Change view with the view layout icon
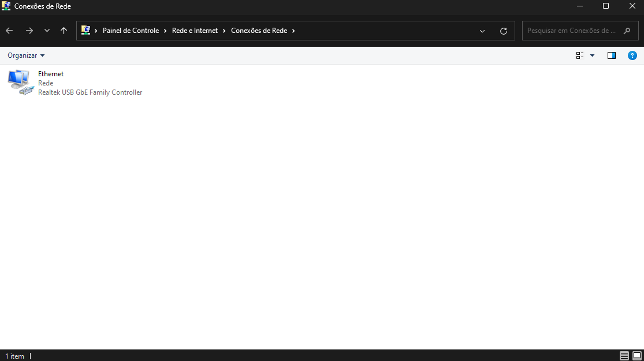Viewport: 644px width, 361px height. [x=579, y=55]
